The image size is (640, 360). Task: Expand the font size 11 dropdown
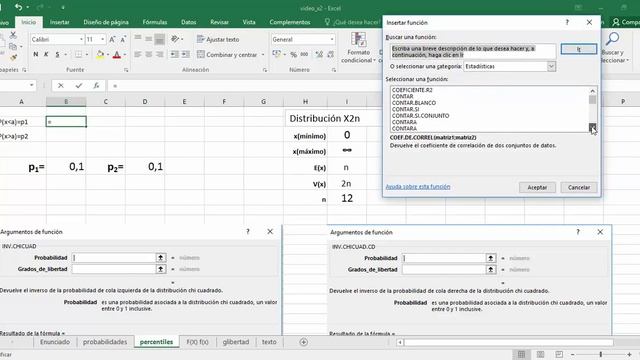[102, 39]
